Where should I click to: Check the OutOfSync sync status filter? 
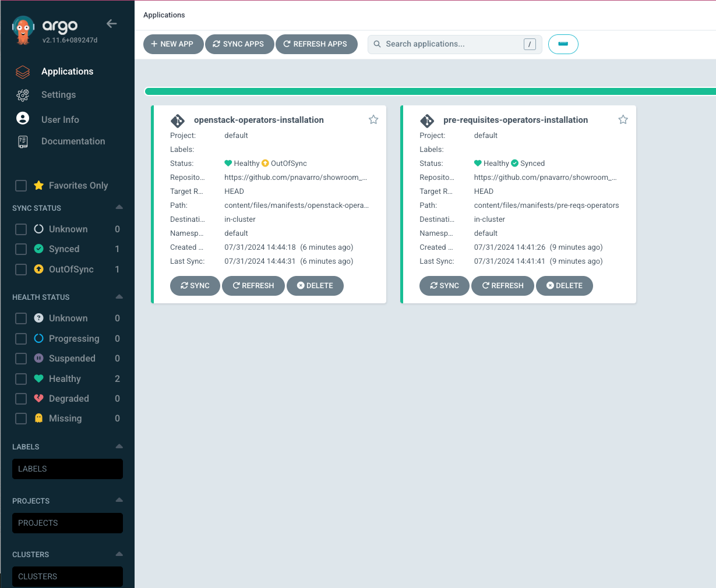(x=21, y=270)
